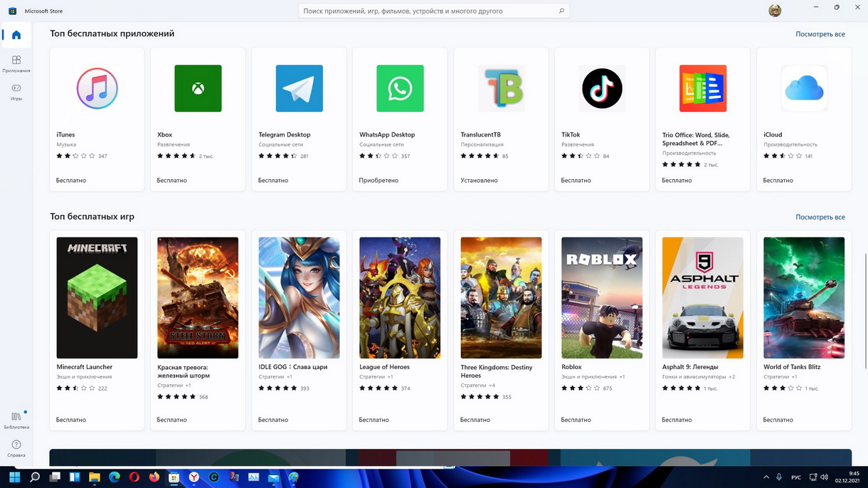Open League of Heroes thumbnail
This screenshot has height=488, width=868.
coord(400,298)
